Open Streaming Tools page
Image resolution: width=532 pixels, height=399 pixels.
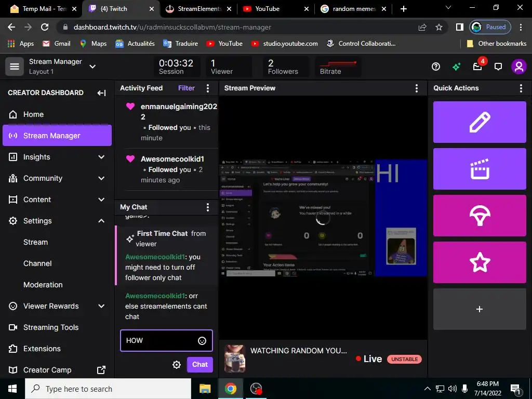click(x=57, y=327)
